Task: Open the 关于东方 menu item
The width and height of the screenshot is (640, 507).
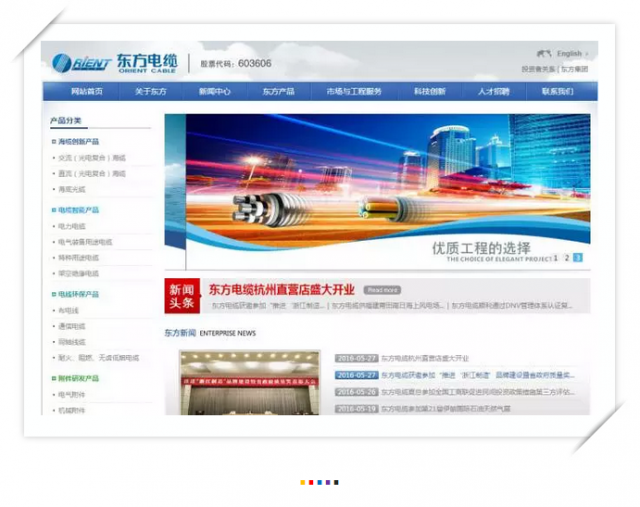Action: (151, 91)
